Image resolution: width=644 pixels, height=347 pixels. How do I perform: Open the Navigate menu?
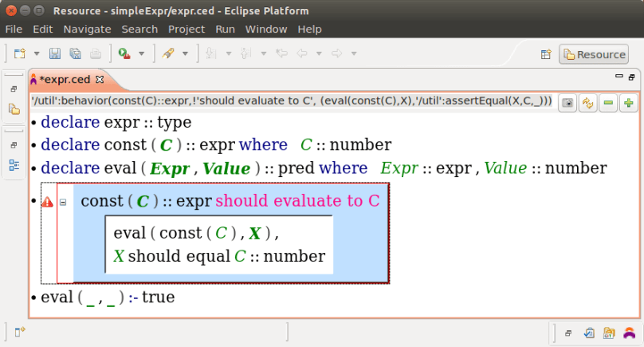(x=87, y=29)
